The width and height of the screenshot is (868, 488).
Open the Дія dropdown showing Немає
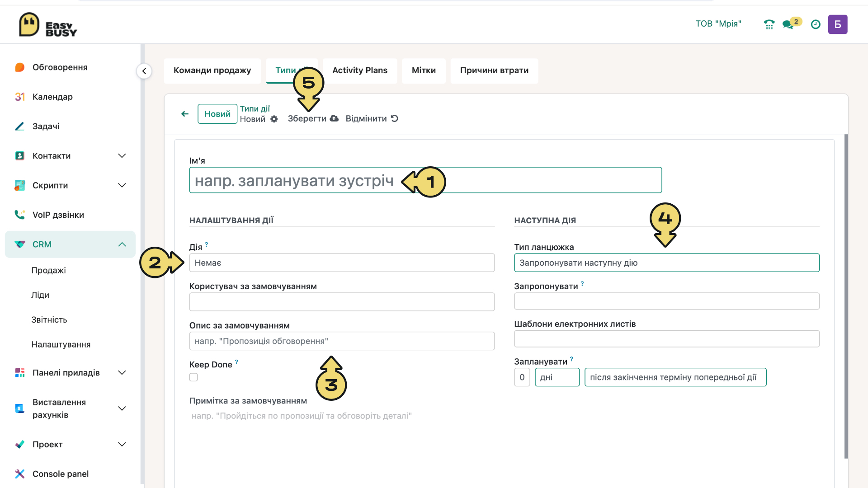(342, 263)
